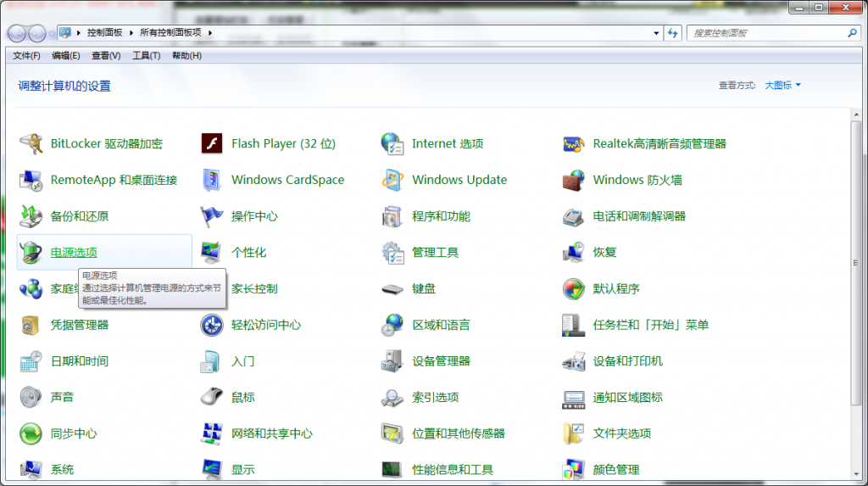Open the 任务栏和「开始」菜单 icon
The image size is (868, 486).
tap(573, 326)
